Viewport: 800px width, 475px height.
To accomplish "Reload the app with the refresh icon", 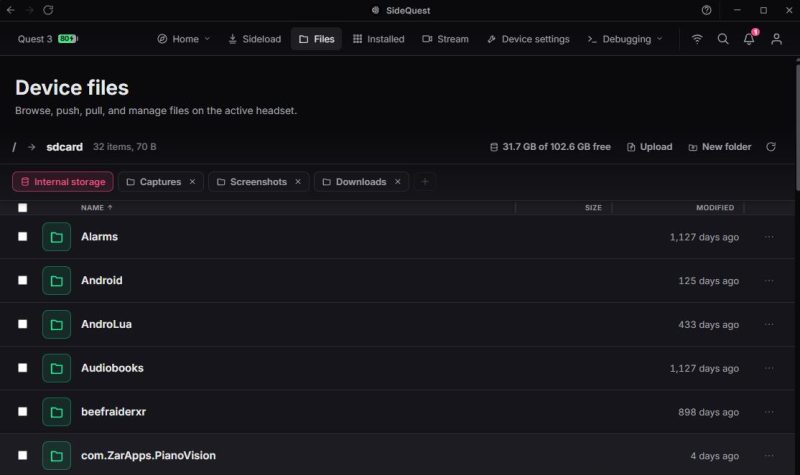I will click(x=48, y=10).
